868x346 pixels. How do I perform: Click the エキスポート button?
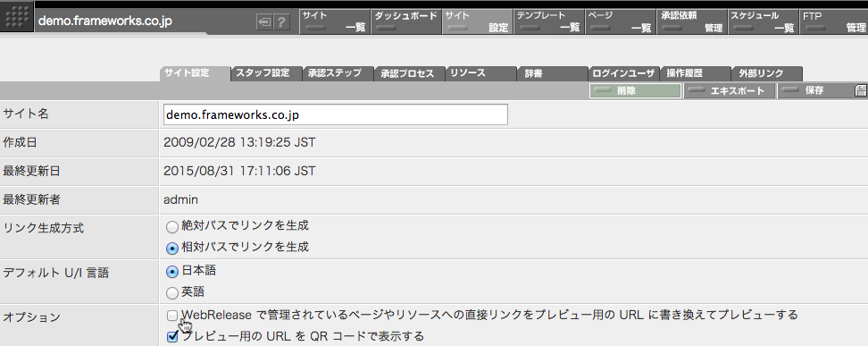click(x=730, y=91)
